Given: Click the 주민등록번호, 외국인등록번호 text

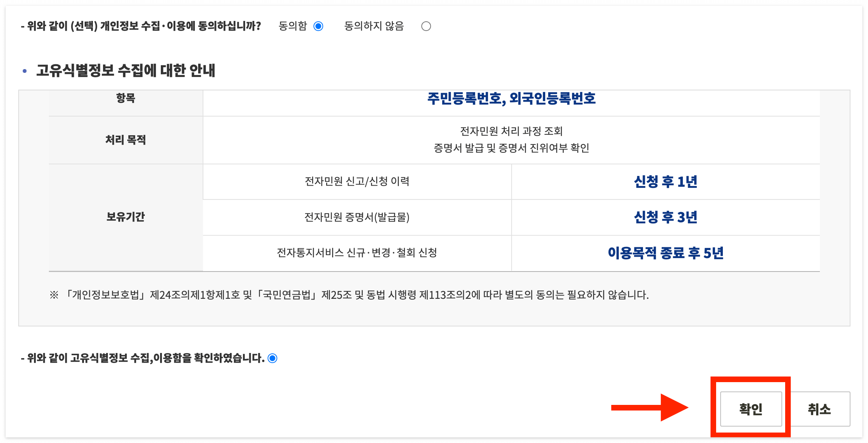Looking at the screenshot, I should point(511,99).
